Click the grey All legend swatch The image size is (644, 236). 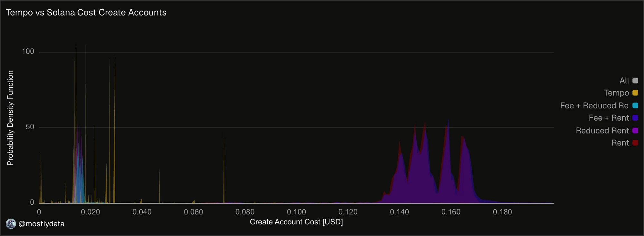[x=635, y=81]
